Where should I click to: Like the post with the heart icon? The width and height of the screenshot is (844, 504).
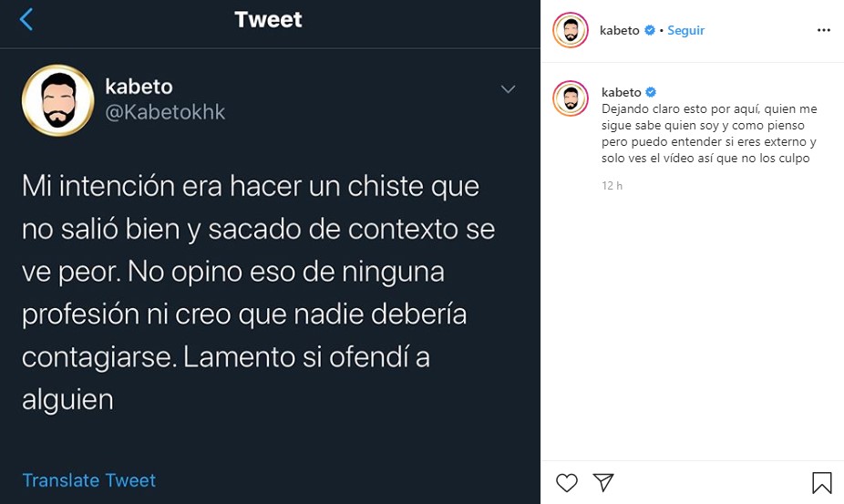coord(567,482)
